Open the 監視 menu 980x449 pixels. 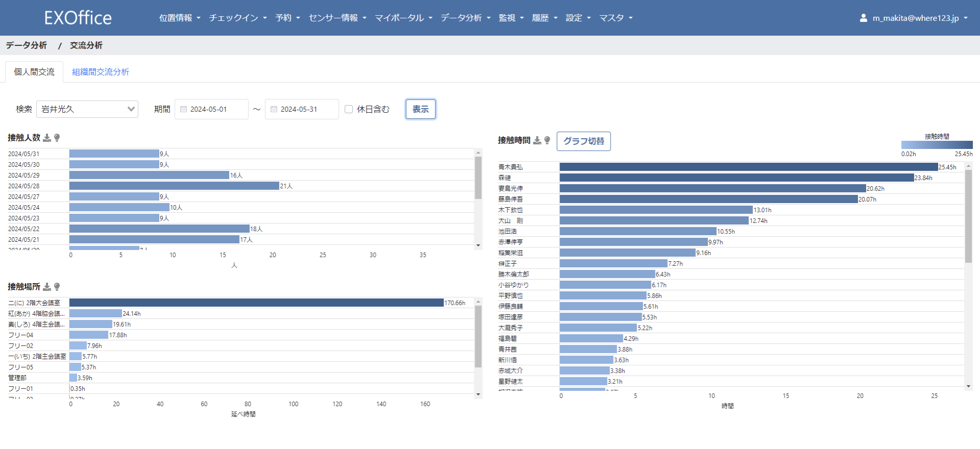[x=511, y=18]
